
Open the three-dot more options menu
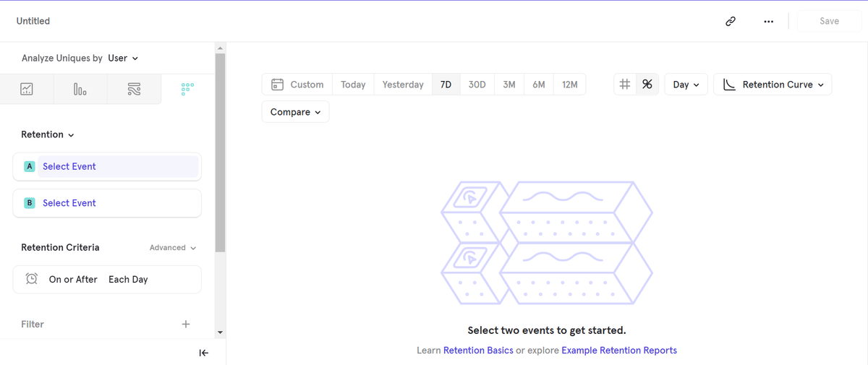point(768,21)
